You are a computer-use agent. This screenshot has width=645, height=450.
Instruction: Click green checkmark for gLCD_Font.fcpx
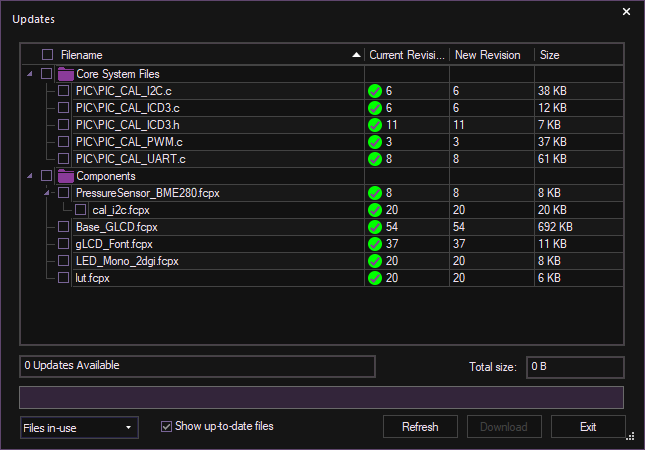375,244
